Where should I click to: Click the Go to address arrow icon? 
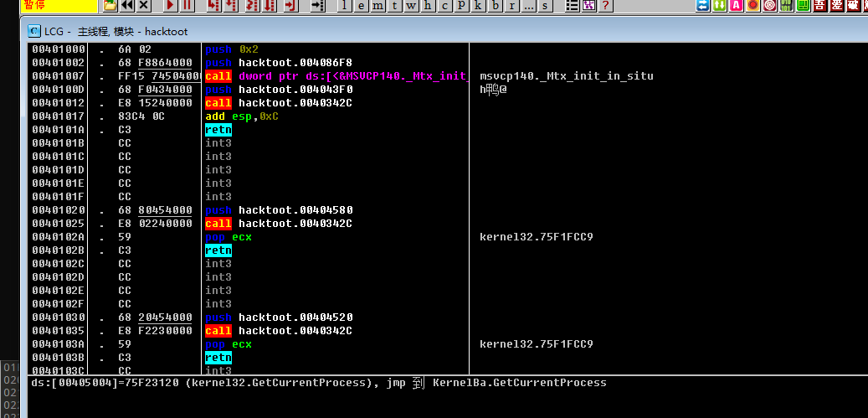pyautogui.click(x=317, y=6)
